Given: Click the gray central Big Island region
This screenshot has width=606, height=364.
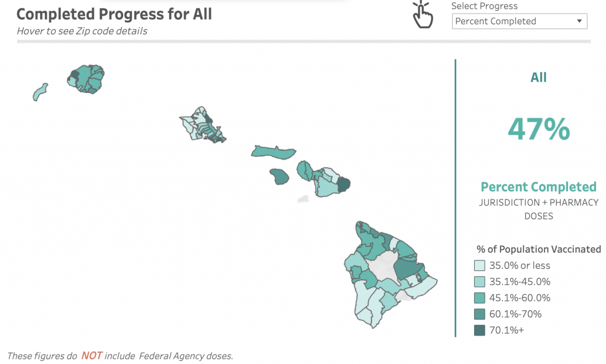Looking at the screenshot, I should 382,266.
